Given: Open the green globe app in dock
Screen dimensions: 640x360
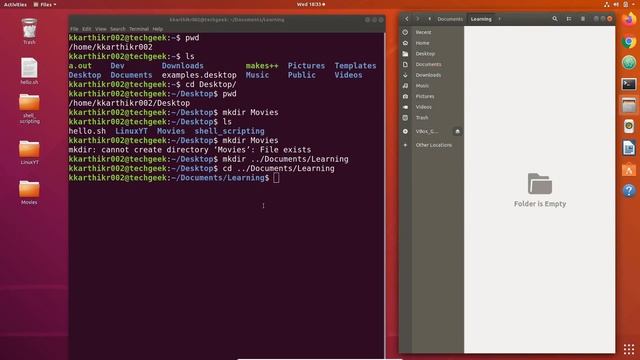Looking at the screenshot, I should tap(629, 62).
